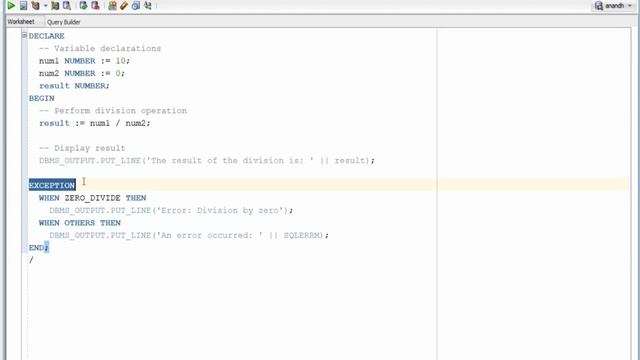Click the 'Error: Division by zero' line
Screen dimensions: 640x360
point(171,211)
